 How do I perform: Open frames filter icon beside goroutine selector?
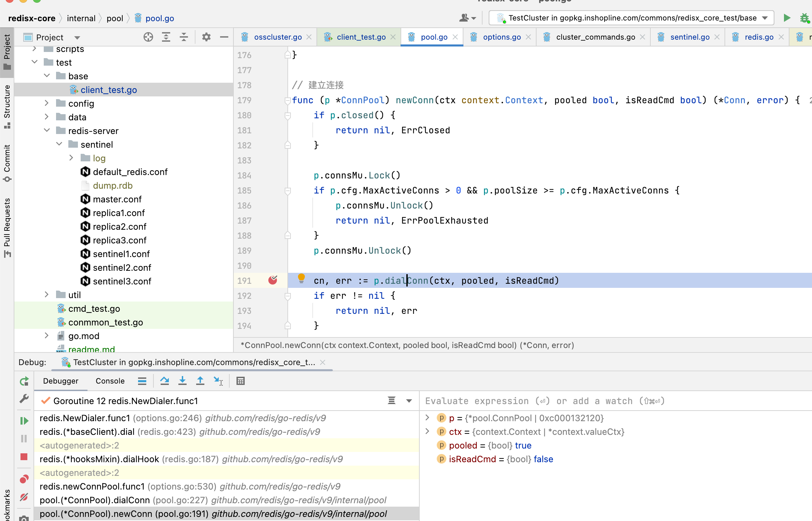tap(392, 400)
